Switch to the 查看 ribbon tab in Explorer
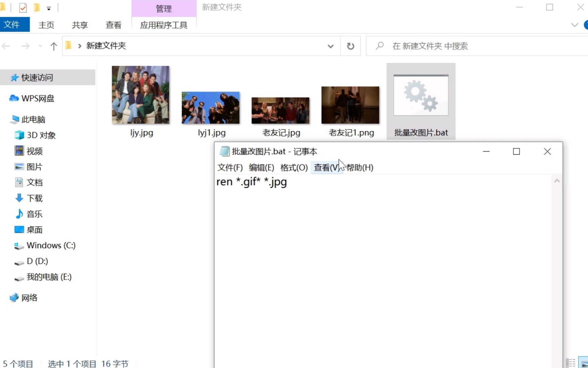 (x=113, y=25)
